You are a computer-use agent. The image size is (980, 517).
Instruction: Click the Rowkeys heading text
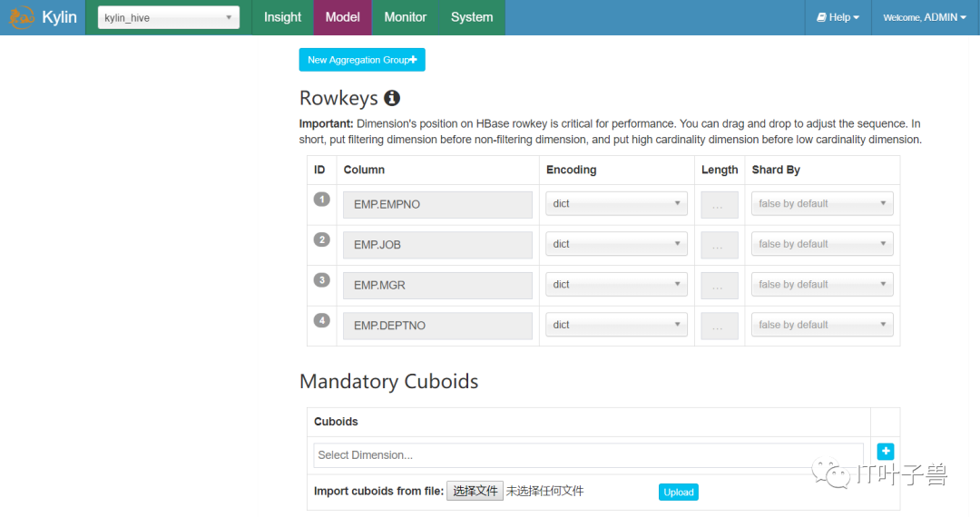pos(338,98)
